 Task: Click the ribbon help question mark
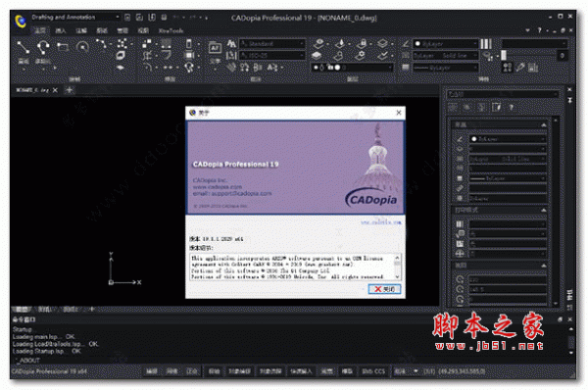coord(540,30)
